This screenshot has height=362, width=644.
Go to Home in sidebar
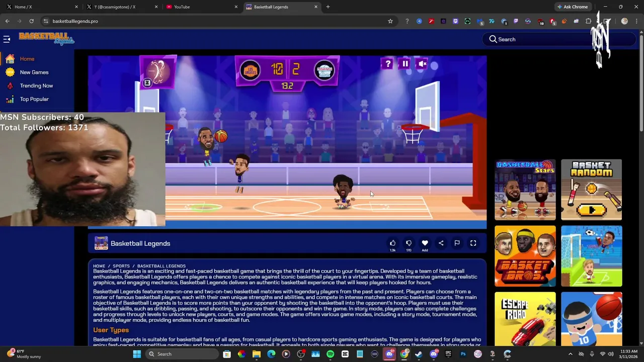click(27, 59)
